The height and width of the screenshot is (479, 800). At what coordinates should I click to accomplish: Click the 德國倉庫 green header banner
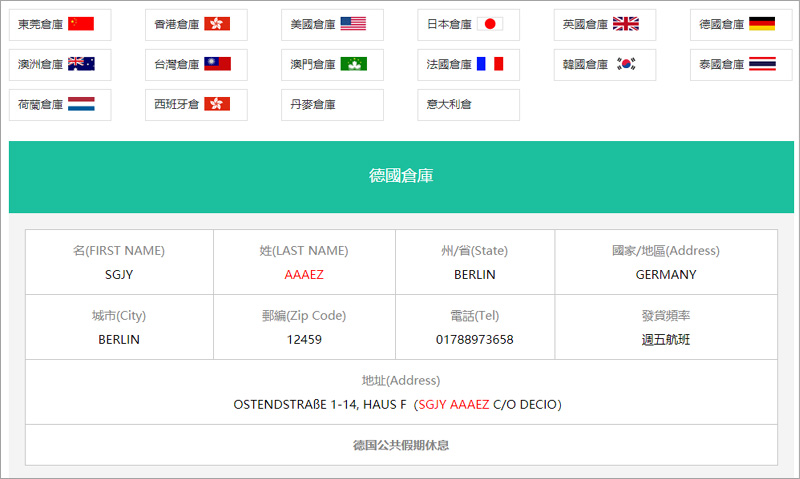tap(400, 176)
